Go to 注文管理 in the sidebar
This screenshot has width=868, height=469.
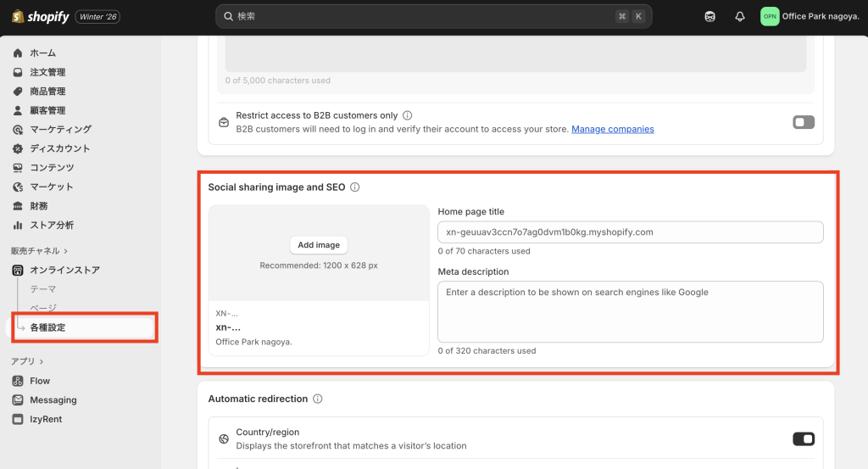coord(47,72)
